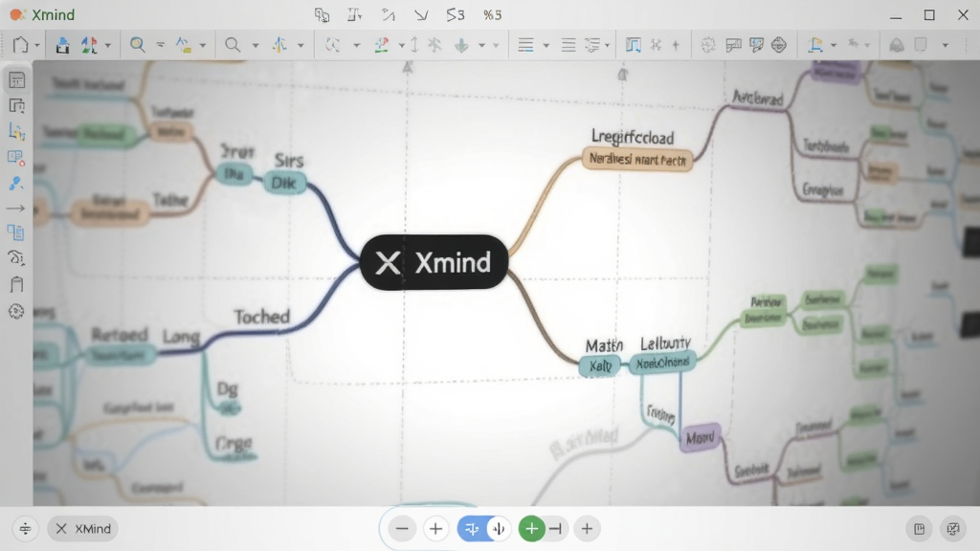This screenshot has width=980, height=551.
Task: Click the note callout icon in the toolbar
Action: pyautogui.click(x=733, y=45)
